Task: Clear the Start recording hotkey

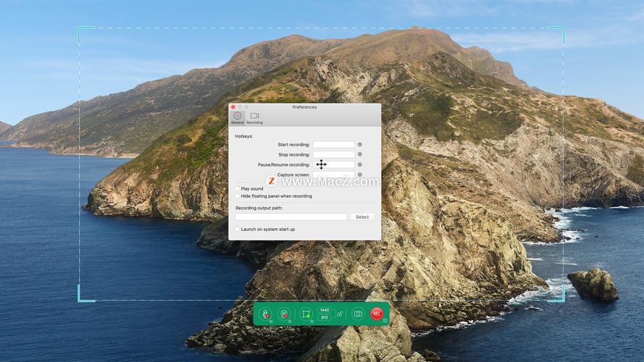Action: [x=360, y=145]
